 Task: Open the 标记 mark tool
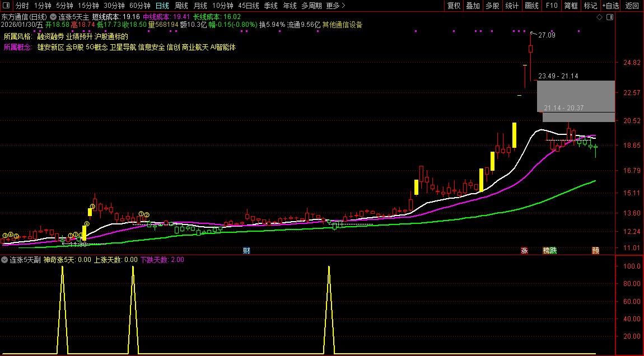(590, 6)
